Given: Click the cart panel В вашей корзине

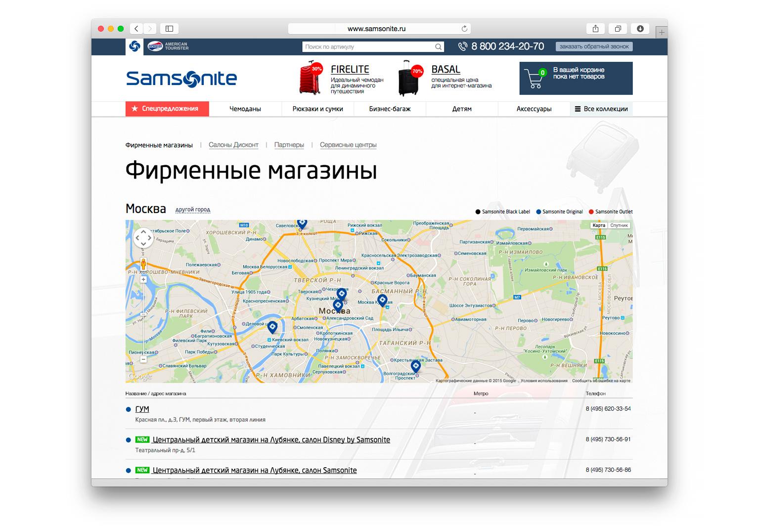Looking at the screenshot, I should click(x=576, y=78).
